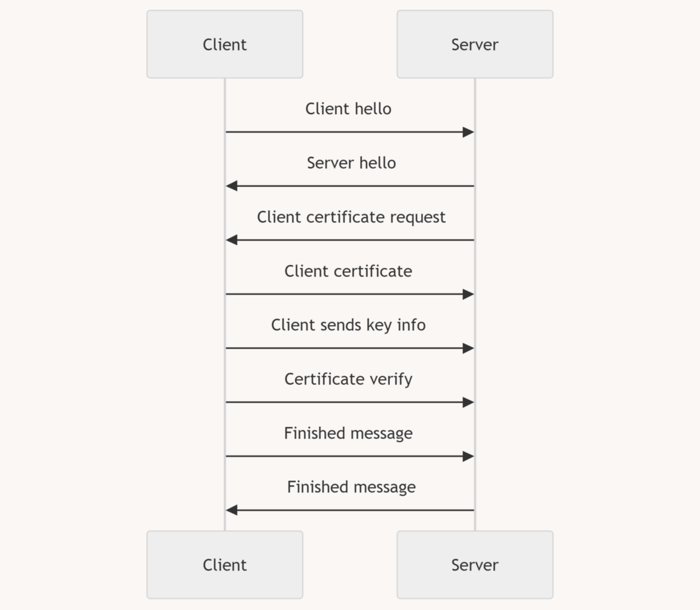The height and width of the screenshot is (610, 700).
Task: Click the 'Certificate verify' message label
Action: (348, 379)
